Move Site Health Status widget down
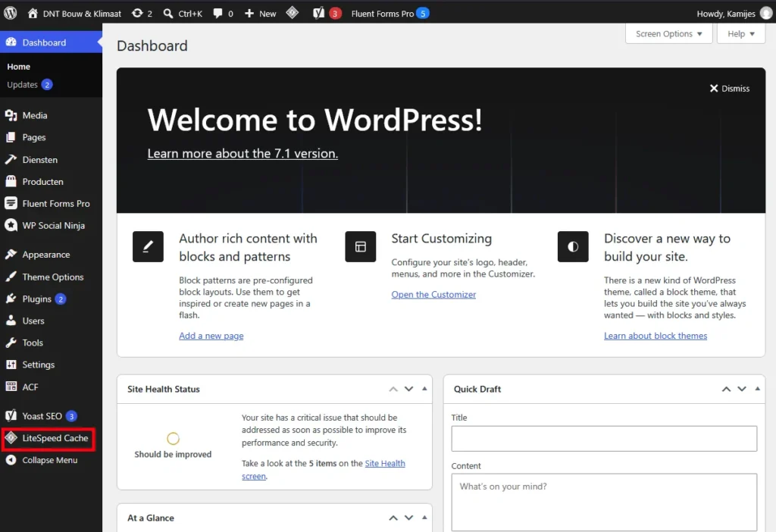776x532 pixels. coord(408,389)
